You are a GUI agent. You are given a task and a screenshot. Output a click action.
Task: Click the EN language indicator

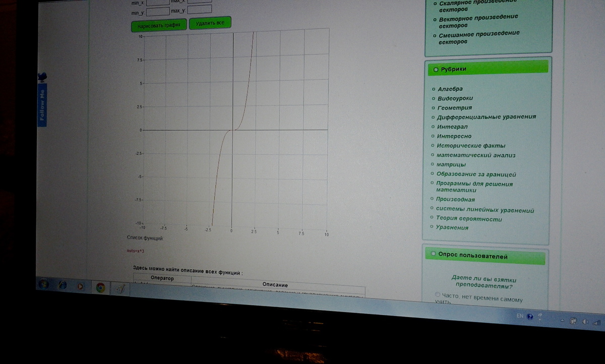[x=520, y=316]
